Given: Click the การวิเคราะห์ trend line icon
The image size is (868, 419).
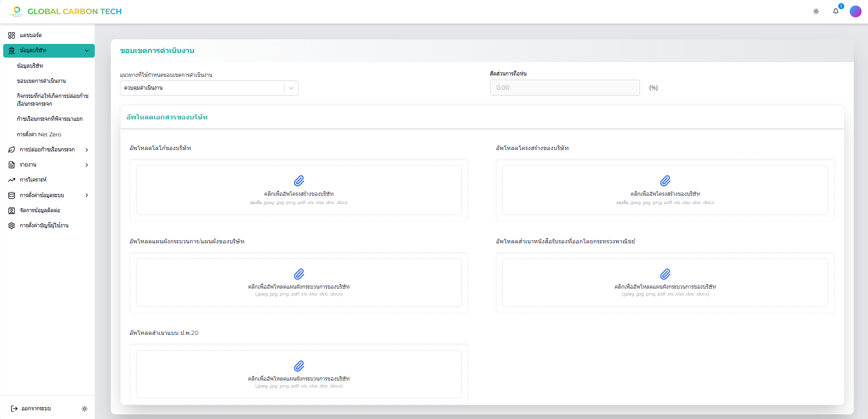Looking at the screenshot, I should pyautogui.click(x=11, y=180).
